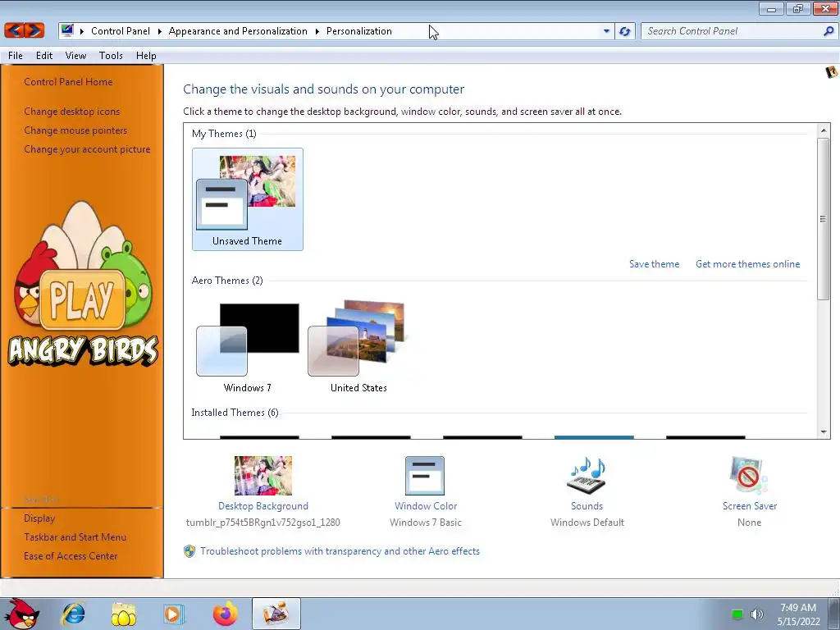840x630 pixels.
Task: Open the Help icon at top right
Action: coord(831,72)
